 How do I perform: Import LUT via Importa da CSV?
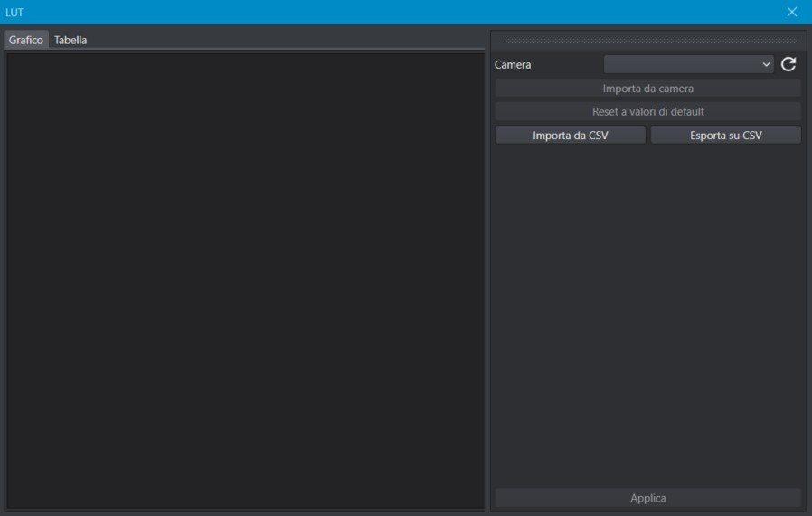coord(571,135)
